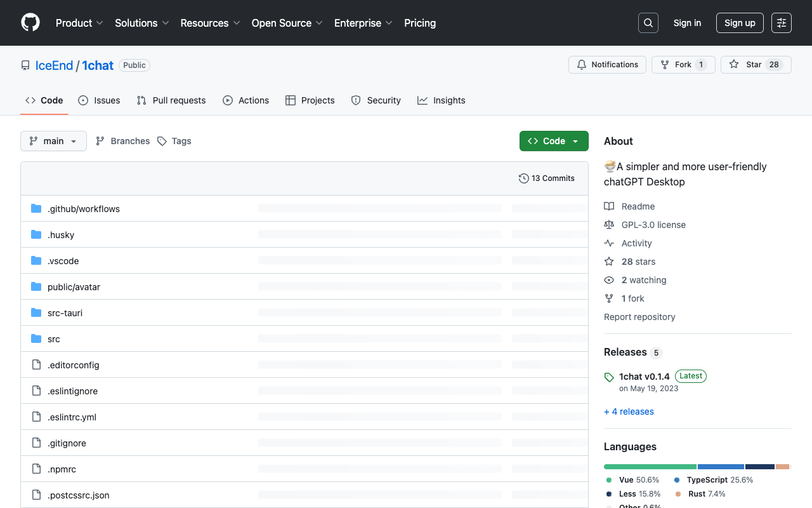Expand the Solutions menu
The image size is (812, 508).
tap(141, 23)
